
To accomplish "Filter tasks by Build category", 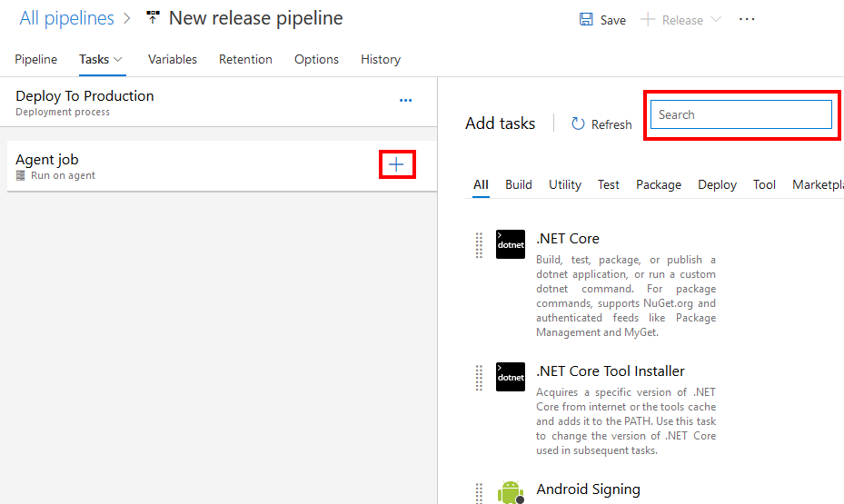I will (519, 184).
